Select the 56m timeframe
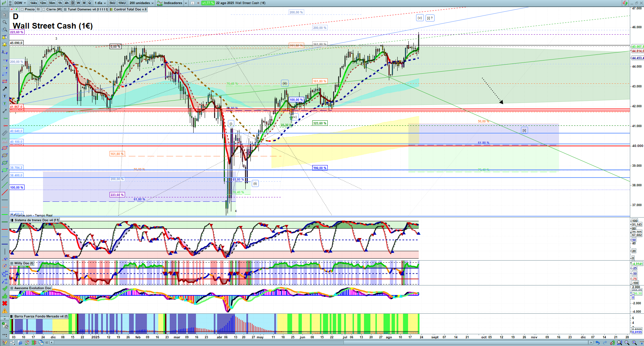 [52, 3]
